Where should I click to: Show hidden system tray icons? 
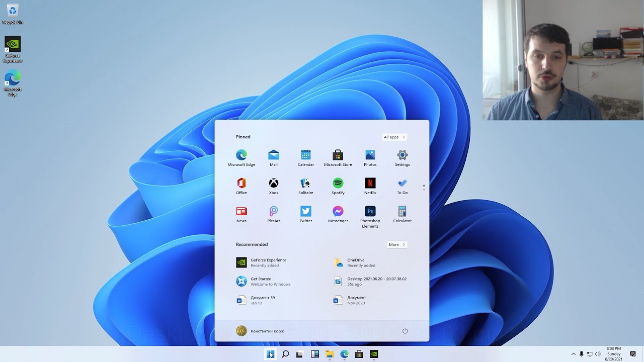coord(573,354)
